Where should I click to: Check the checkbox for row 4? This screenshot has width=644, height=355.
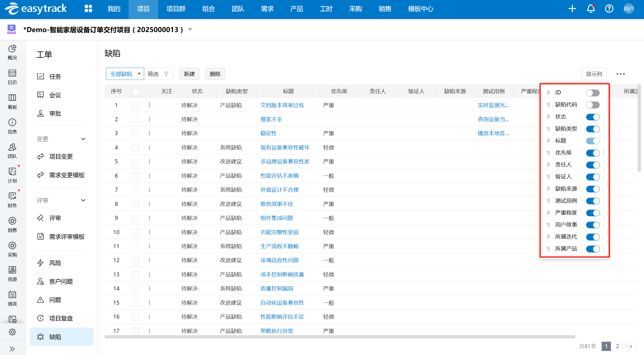click(136, 148)
